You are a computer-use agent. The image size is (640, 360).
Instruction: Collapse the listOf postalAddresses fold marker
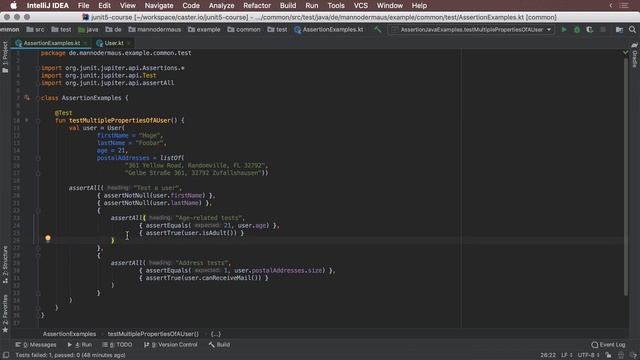38,158
